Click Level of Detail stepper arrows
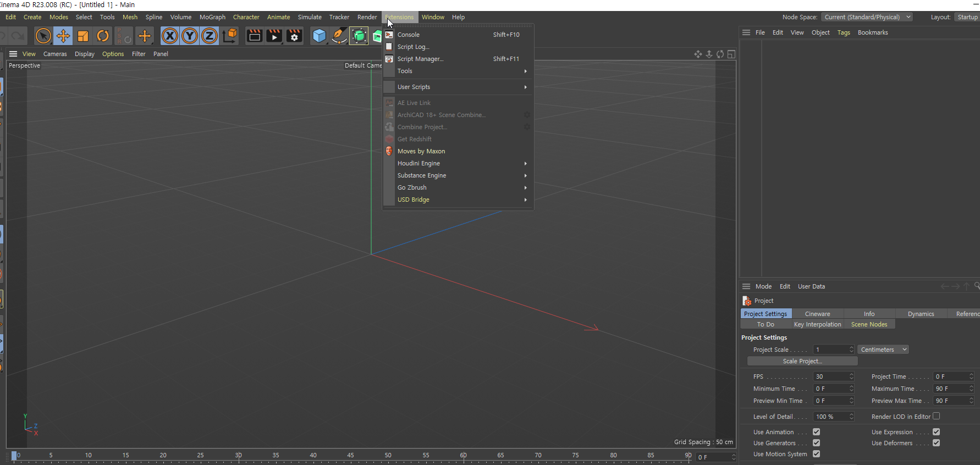 pyautogui.click(x=851, y=417)
